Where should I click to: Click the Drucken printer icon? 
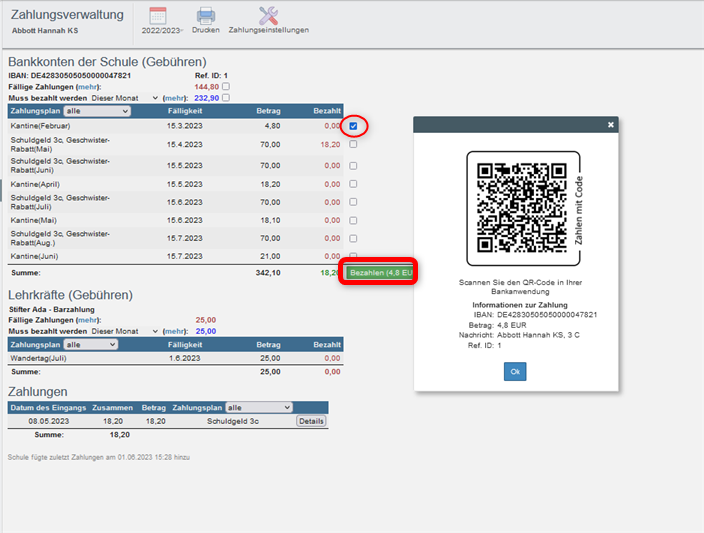[x=206, y=16]
